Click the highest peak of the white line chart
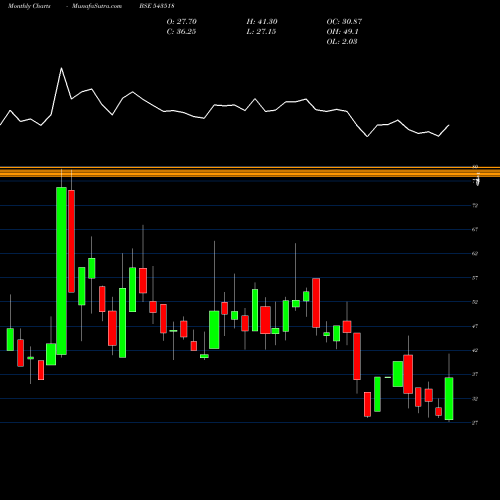The image size is (500, 500). tap(61, 68)
